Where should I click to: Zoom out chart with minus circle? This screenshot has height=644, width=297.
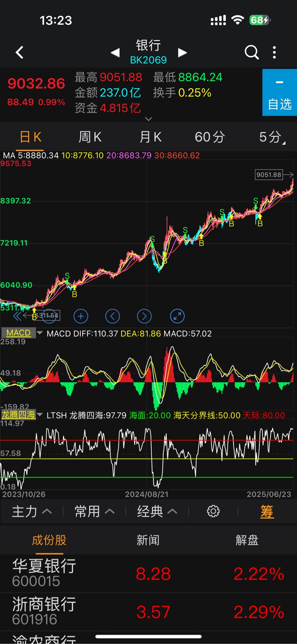[x=49, y=316]
